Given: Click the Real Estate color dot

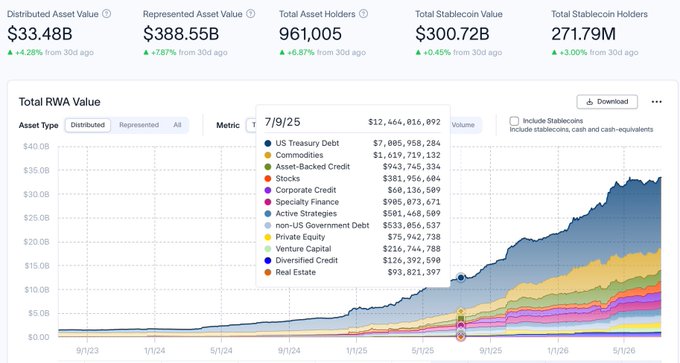Looking at the screenshot, I should coord(268,272).
